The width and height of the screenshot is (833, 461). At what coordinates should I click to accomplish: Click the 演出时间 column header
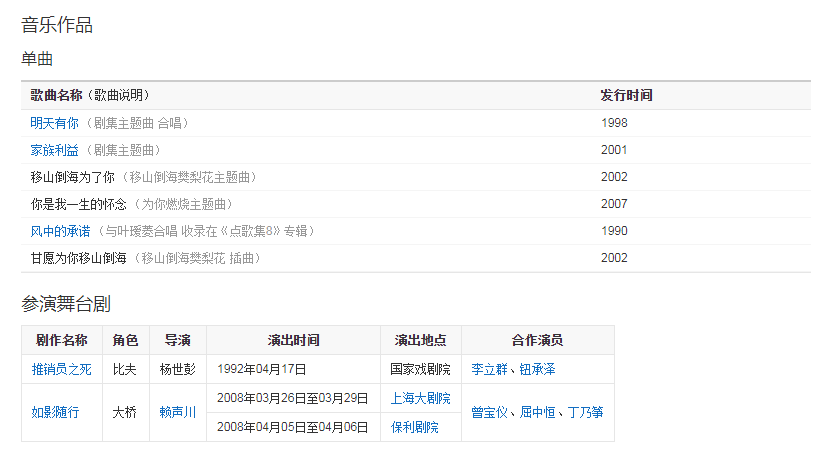(293, 340)
